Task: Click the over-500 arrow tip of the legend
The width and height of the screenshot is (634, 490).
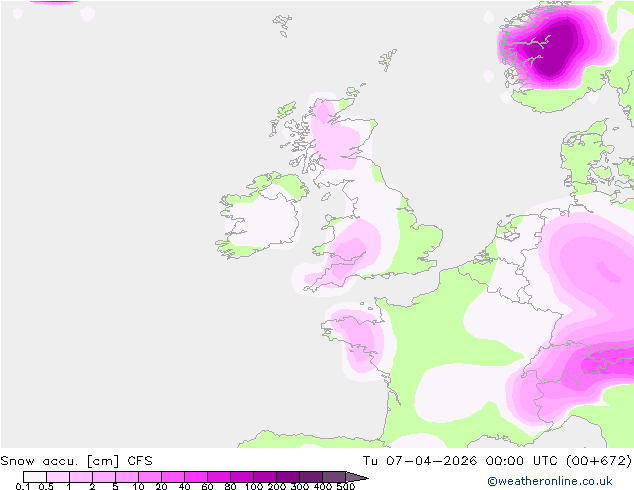Action: (356, 477)
